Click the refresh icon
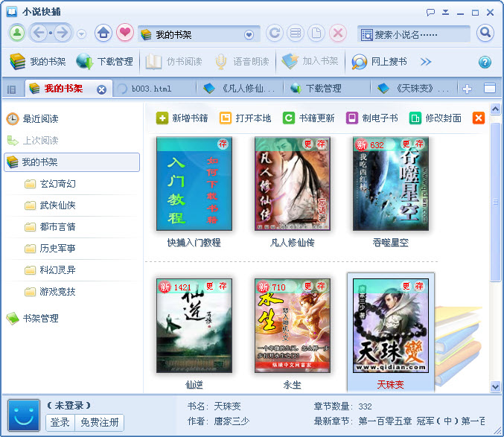The width and height of the screenshot is (504, 437). coord(274,33)
